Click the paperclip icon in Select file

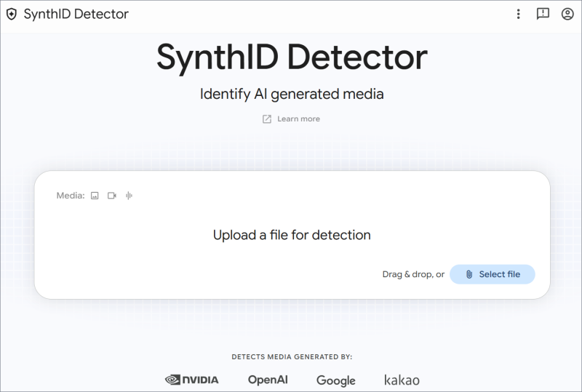tap(469, 274)
